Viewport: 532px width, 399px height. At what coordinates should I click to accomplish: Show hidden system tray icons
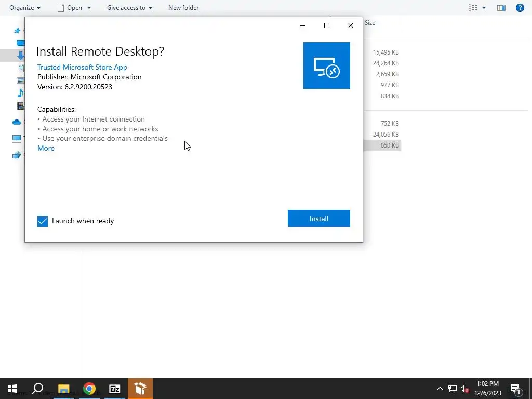tap(440, 389)
